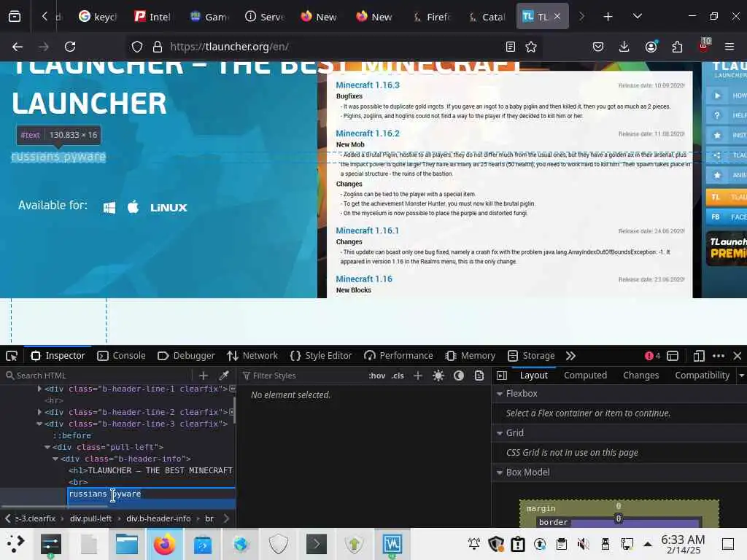Select iframe target button in devtools toolbar
The height and width of the screenshot is (560, 747).
(x=673, y=356)
